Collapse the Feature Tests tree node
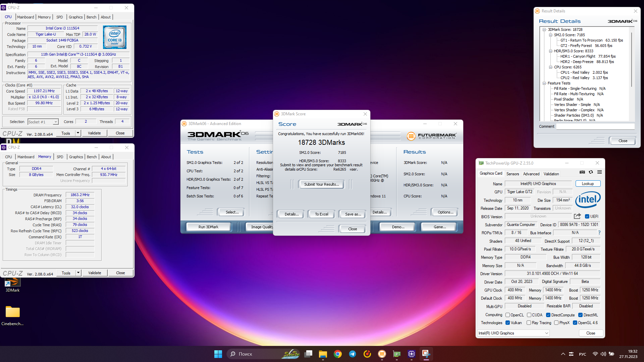644x362 pixels. pos(544,83)
